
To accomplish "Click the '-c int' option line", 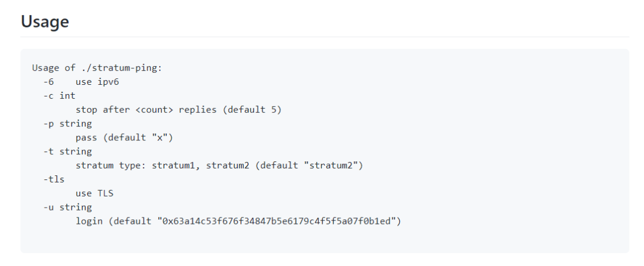I will [59, 96].
